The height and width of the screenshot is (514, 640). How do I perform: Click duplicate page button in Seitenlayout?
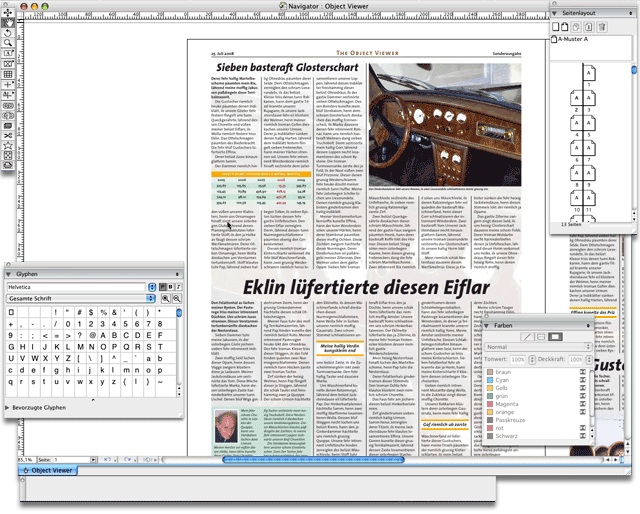(x=576, y=27)
